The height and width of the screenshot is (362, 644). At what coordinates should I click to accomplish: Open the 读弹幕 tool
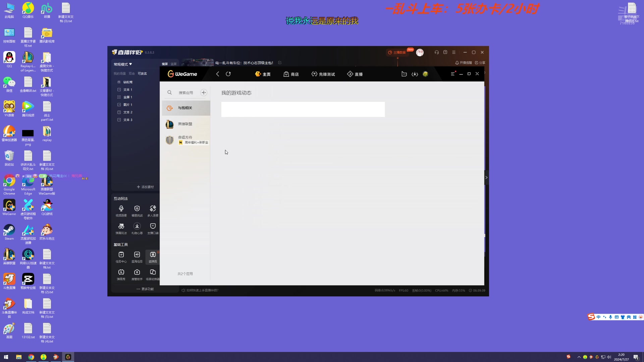[153, 257]
